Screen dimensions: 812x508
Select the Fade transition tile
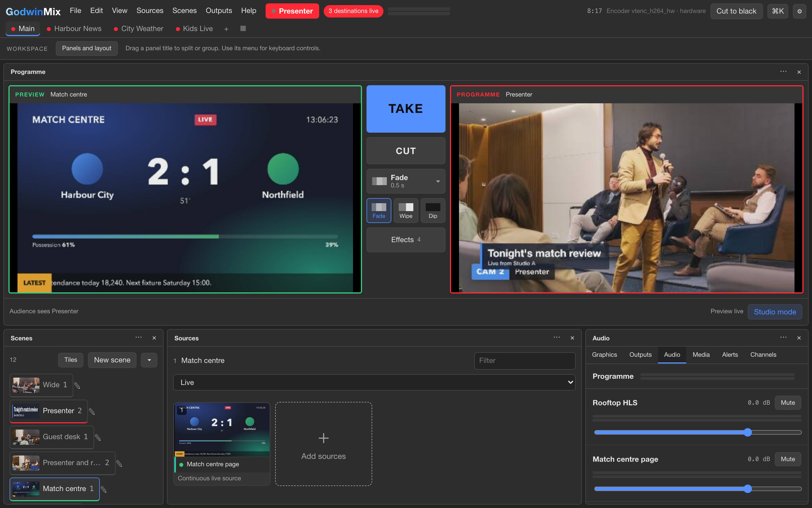pyautogui.click(x=379, y=211)
